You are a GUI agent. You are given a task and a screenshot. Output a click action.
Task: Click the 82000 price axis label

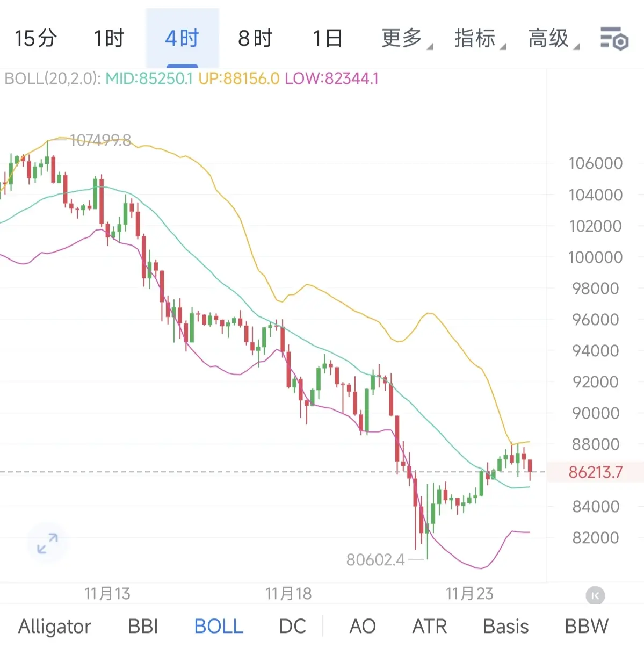coord(596,537)
